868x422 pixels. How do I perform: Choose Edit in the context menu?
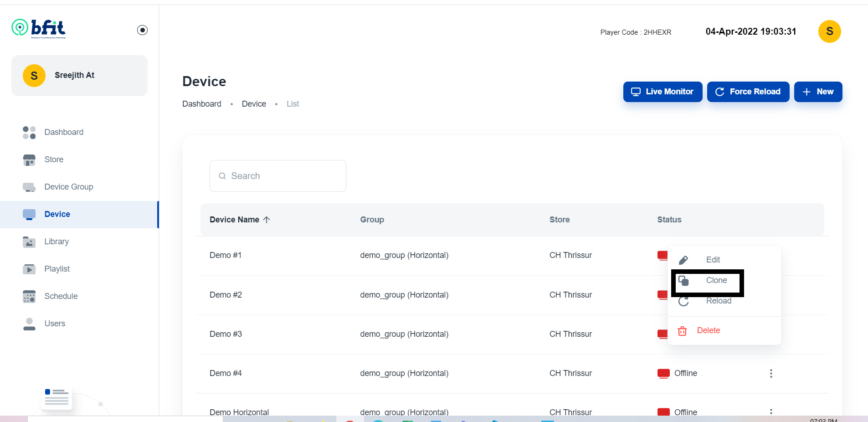point(724,260)
